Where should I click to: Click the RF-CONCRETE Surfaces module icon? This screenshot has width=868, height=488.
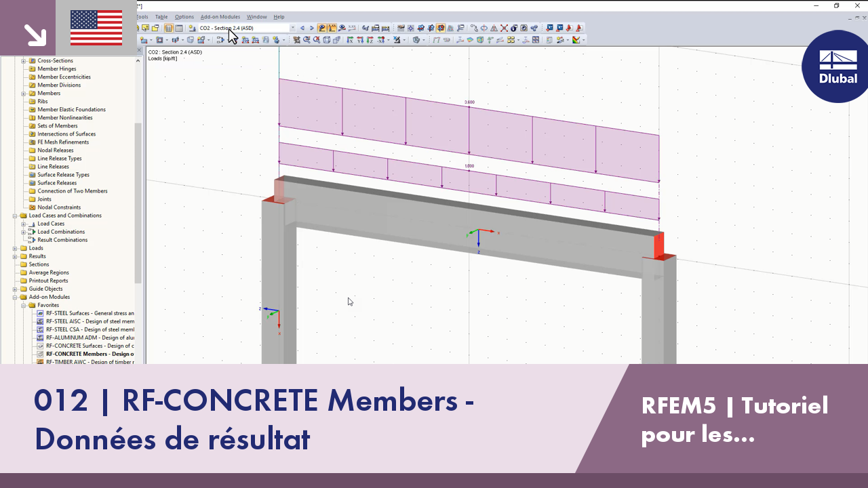click(41, 346)
